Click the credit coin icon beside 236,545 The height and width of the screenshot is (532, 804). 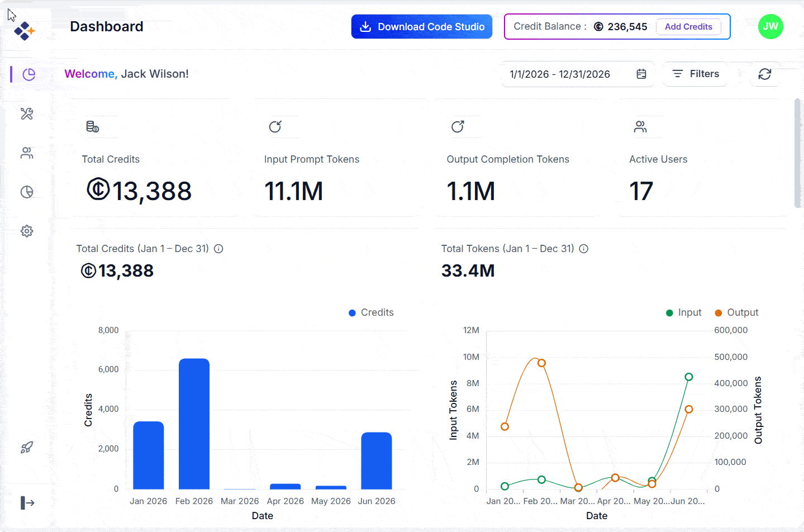pos(598,26)
